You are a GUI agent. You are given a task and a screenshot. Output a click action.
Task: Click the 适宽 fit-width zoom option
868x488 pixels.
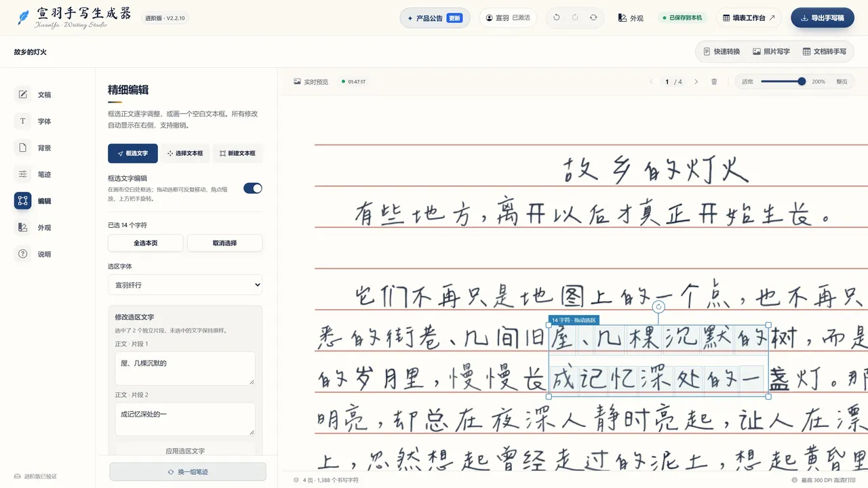747,81
